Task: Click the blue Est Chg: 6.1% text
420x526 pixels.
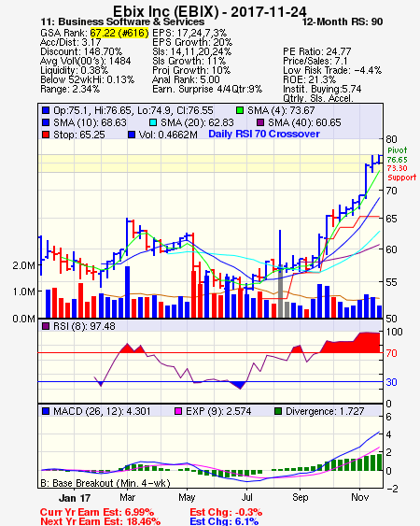Action: click(x=224, y=521)
